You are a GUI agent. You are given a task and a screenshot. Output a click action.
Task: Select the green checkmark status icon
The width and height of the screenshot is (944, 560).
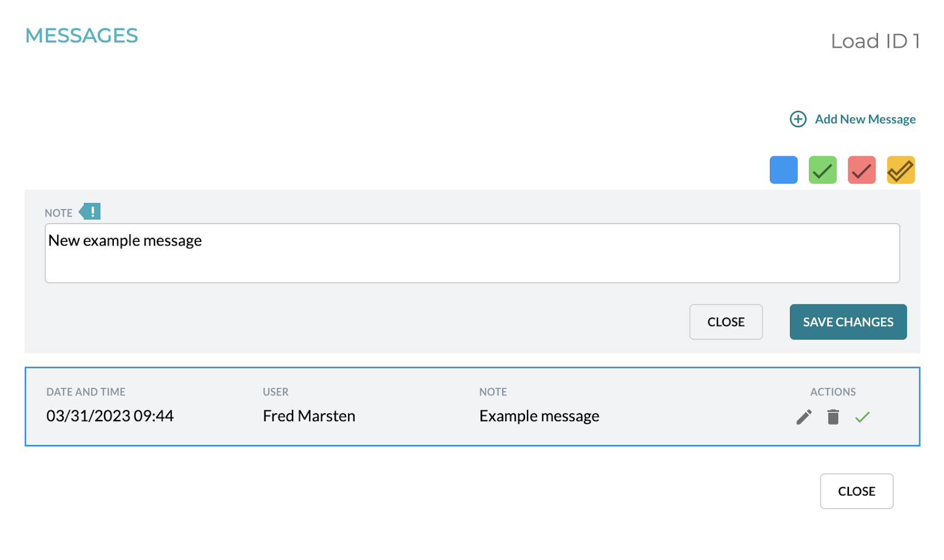tap(822, 169)
